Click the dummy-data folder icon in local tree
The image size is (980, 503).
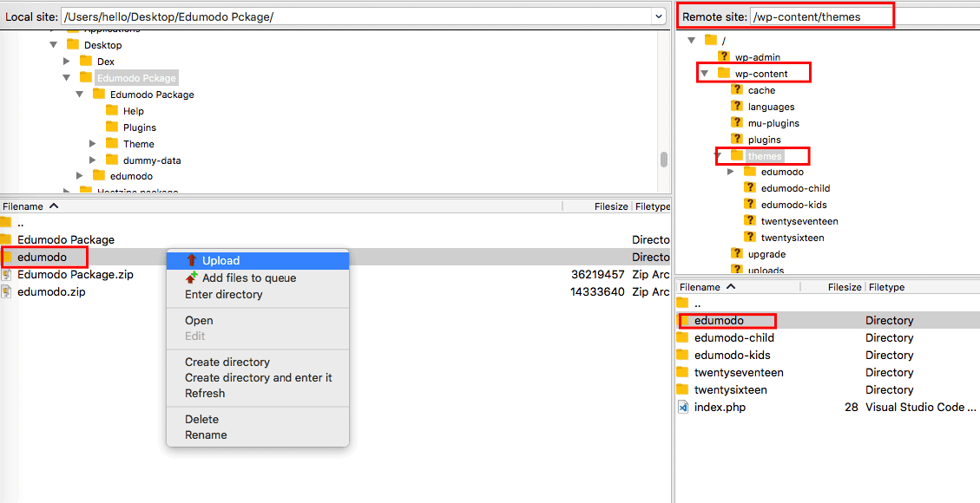pyautogui.click(x=112, y=160)
